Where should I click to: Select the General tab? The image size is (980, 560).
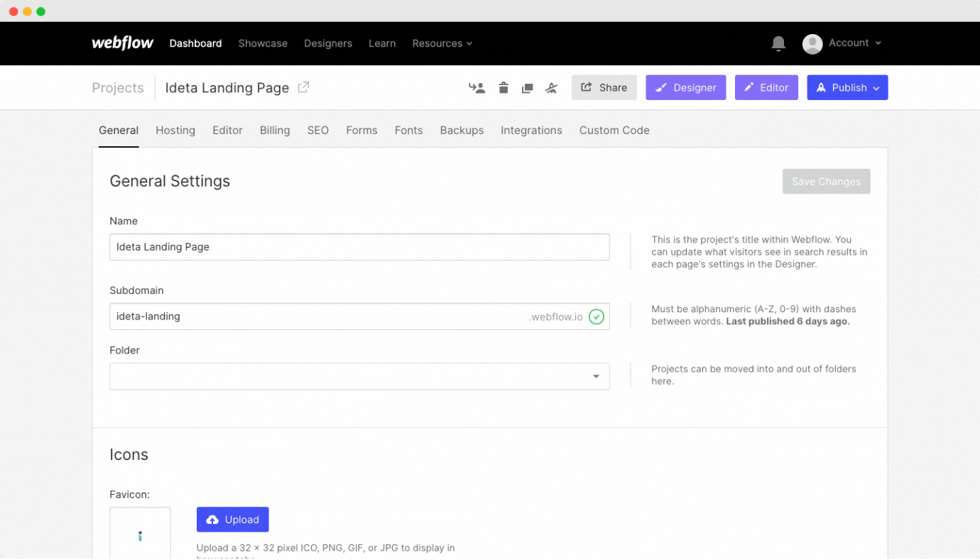(119, 131)
